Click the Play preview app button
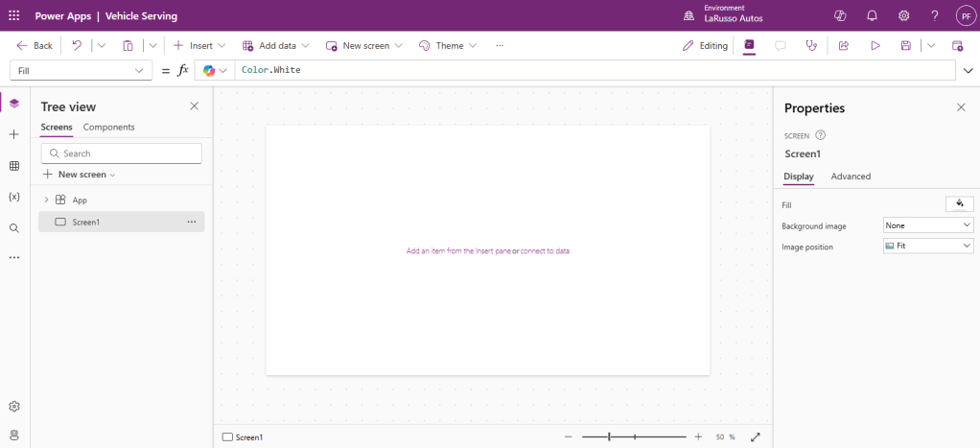Viewport: 980px width, 448px height. [x=875, y=45]
